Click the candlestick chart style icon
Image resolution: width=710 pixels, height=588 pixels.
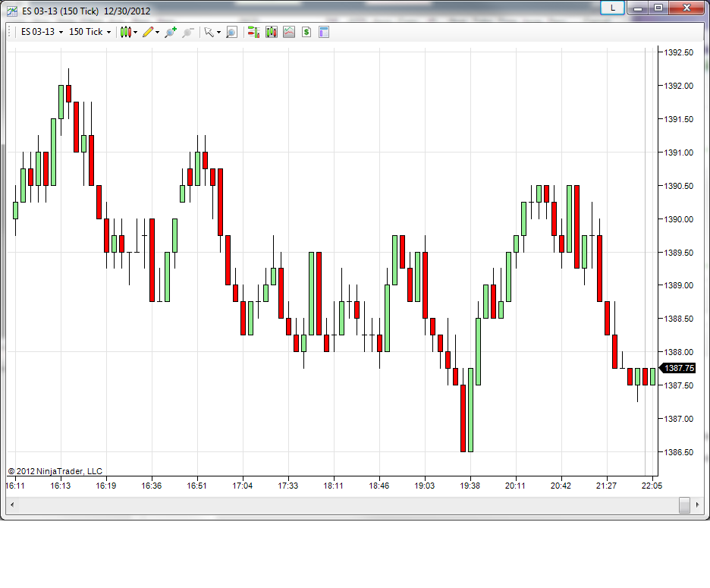click(x=125, y=32)
